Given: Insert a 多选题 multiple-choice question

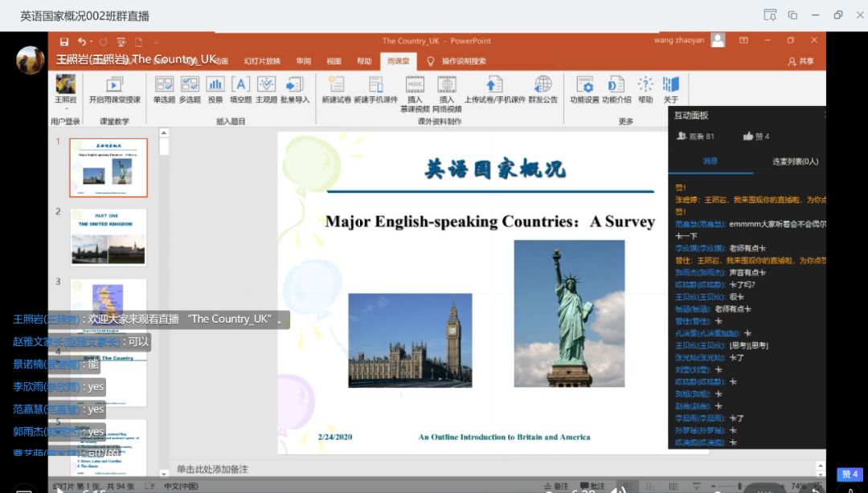Looking at the screenshot, I should (x=190, y=89).
